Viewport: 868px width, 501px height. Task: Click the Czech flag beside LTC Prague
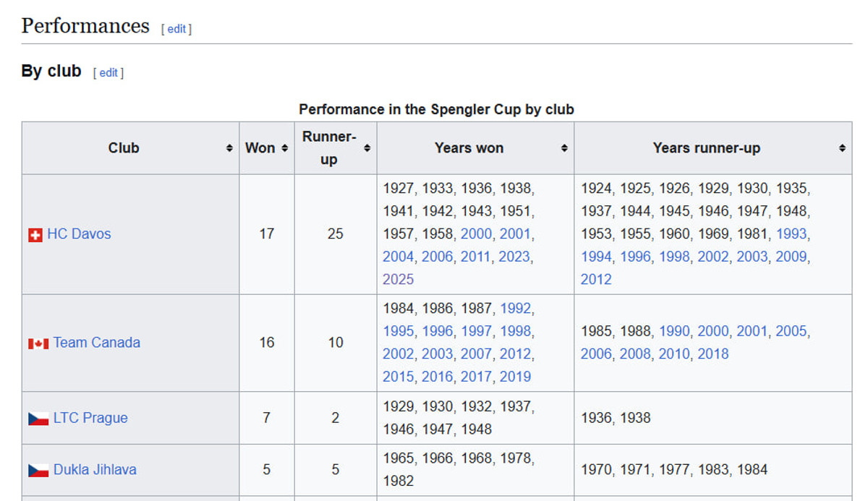coord(38,419)
